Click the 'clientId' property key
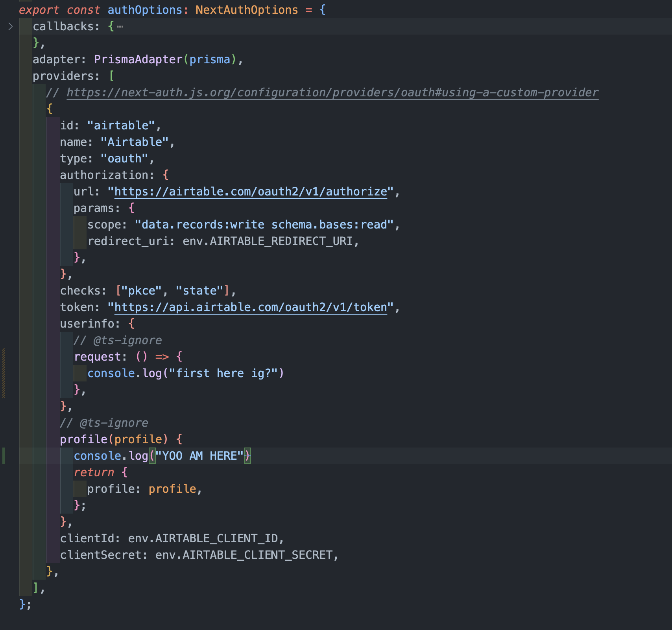The height and width of the screenshot is (630, 672). tap(87, 538)
